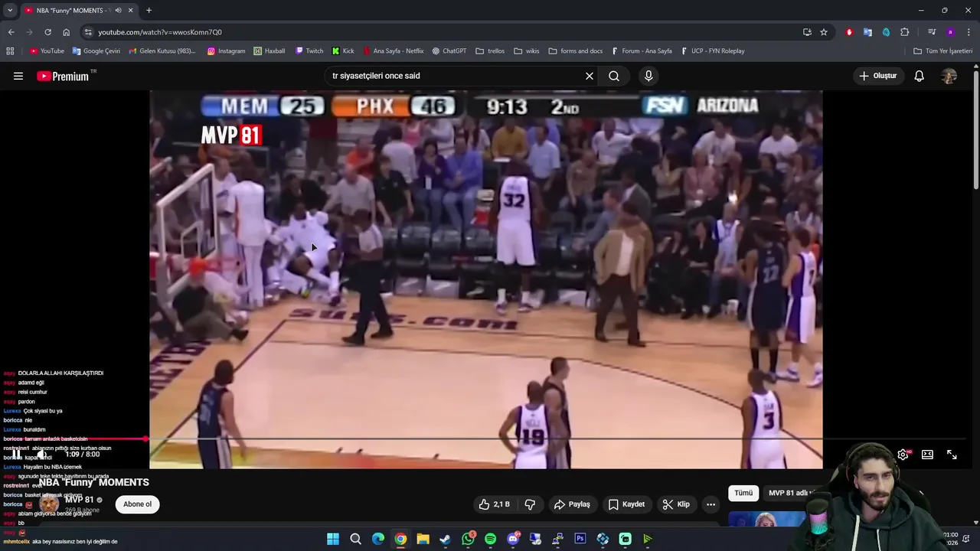Open the Chrome profile 'a' avatar
The width and height of the screenshot is (980, 551).
pos(950,32)
